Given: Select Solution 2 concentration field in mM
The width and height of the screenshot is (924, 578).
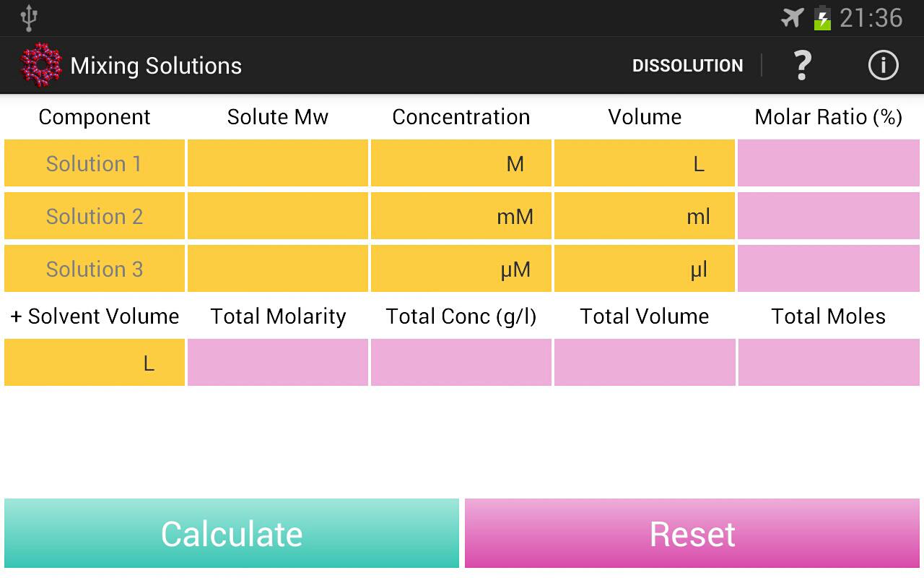Looking at the screenshot, I should pyautogui.click(x=461, y=216).
